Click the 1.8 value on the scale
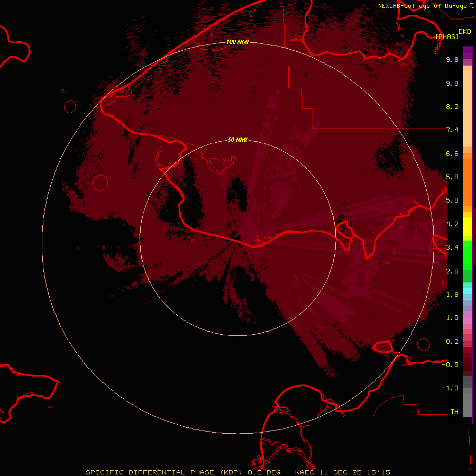The height and width of the screenshot is (476, 476). pos(452,295)
